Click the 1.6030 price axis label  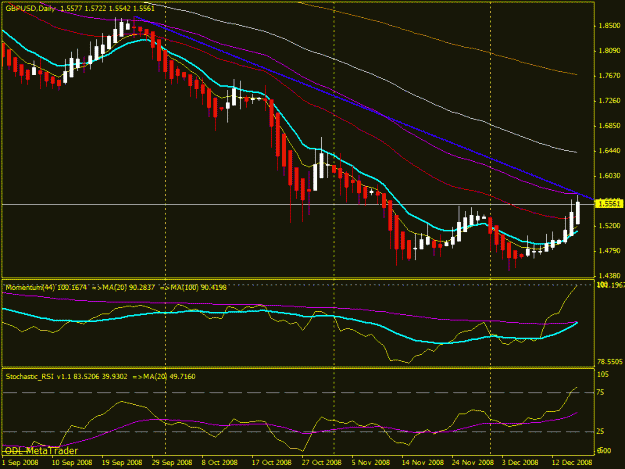(609, 176)
